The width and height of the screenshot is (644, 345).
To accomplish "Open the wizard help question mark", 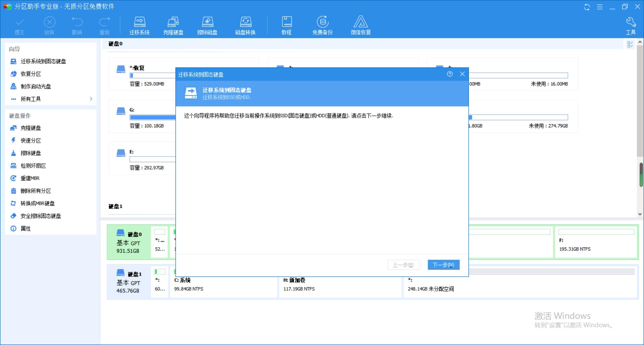I will click(x=450, y=74).
